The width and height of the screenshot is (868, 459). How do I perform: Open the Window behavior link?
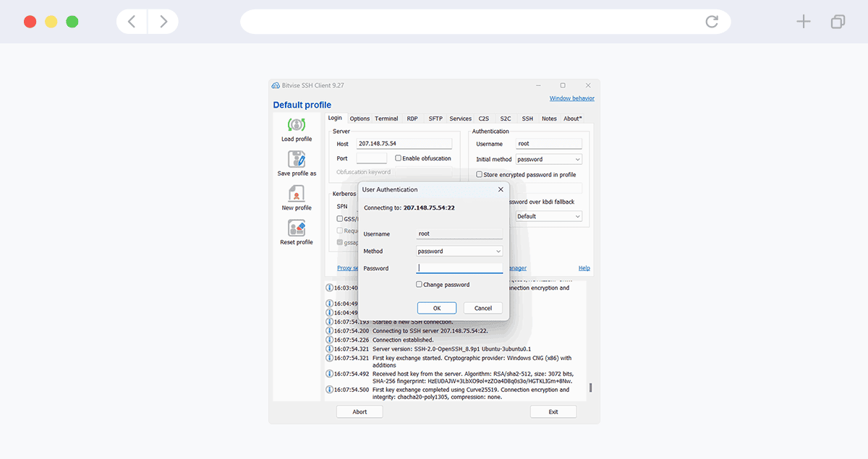click(572, 98)
